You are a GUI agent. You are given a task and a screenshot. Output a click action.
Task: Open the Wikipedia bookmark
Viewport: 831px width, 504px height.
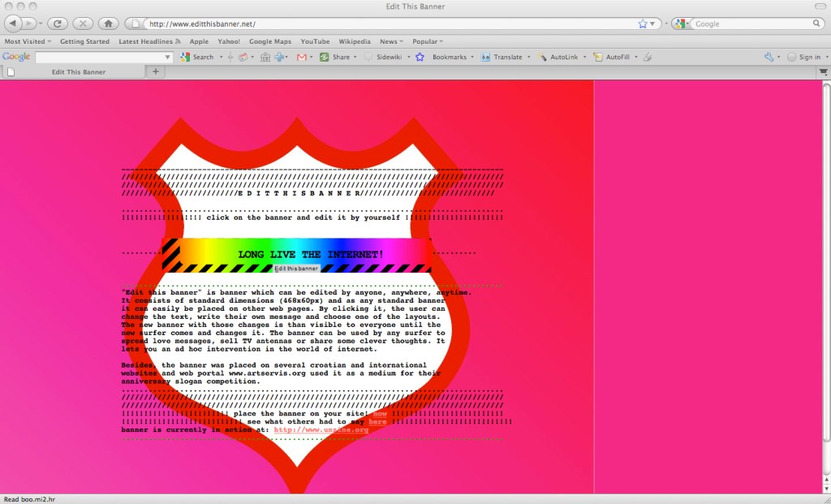click(x=354, y=41)
